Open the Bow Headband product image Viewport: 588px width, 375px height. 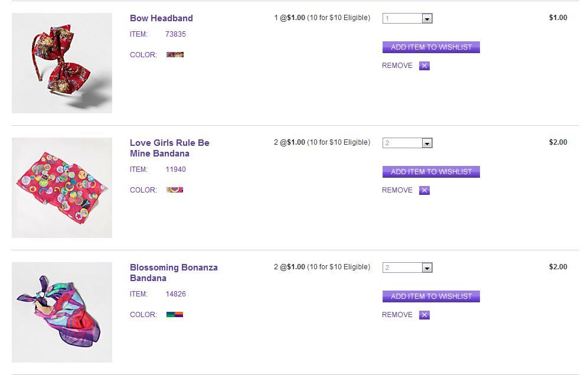[62, 63]
